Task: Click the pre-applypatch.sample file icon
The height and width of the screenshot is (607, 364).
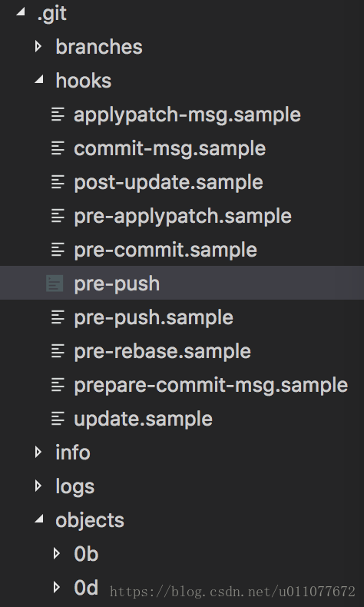Action: [58, 216]
